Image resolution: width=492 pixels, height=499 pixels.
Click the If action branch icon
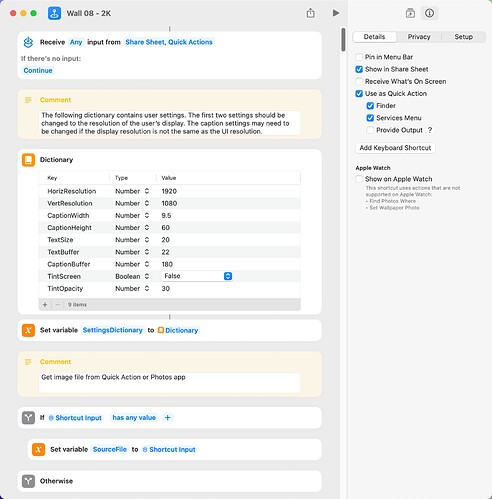click(28, 418)
